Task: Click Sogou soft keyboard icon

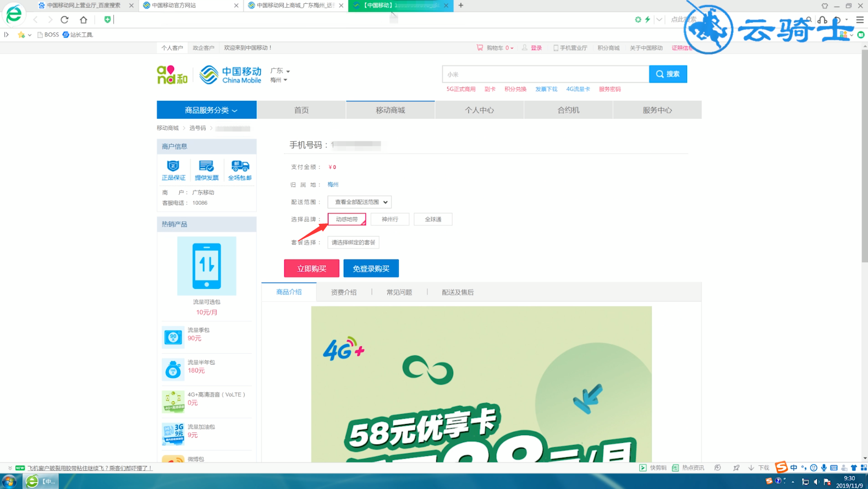Action: click(x=834, y=468)
